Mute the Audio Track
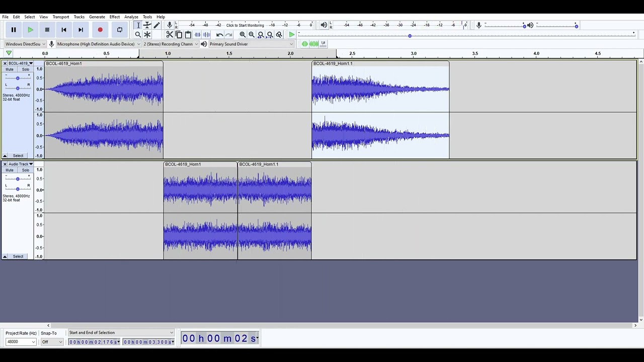 tap(10, 170)
